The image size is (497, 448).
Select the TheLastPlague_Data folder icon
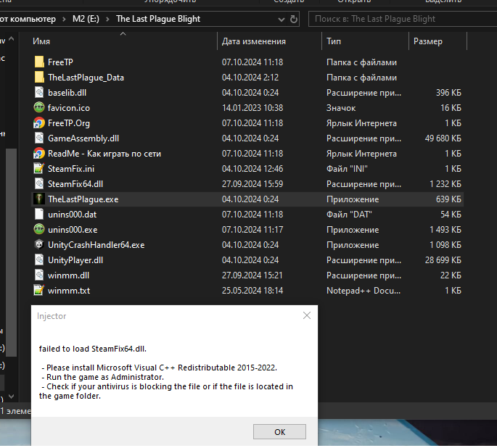(39, 78)
